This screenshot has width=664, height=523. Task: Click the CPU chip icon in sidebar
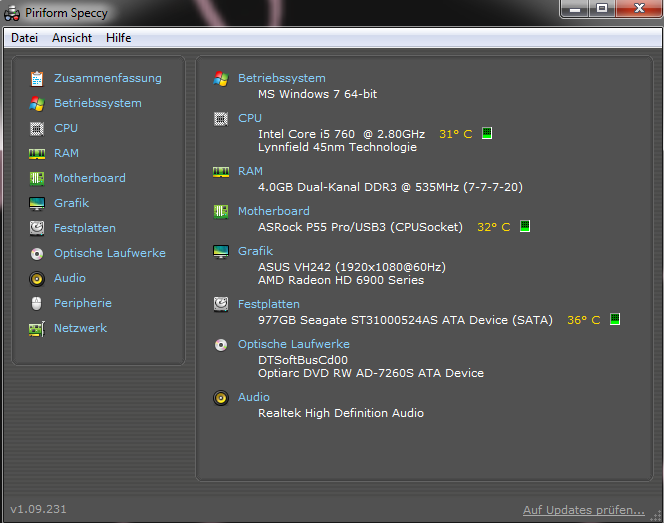(x=37, y=128)
